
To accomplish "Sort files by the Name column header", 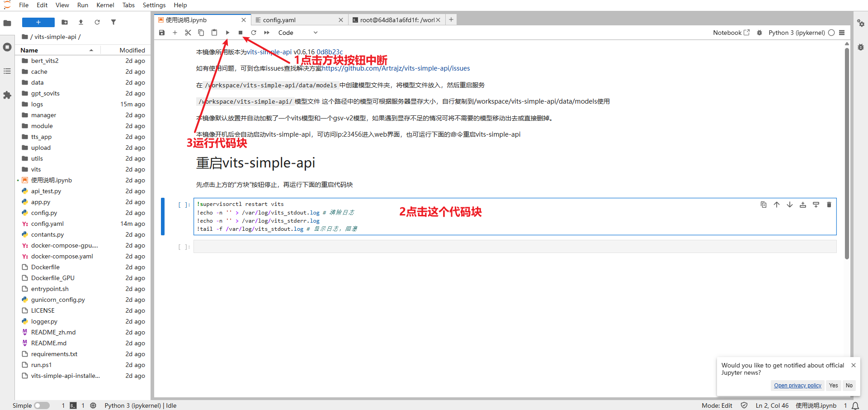I will [57, 50].
